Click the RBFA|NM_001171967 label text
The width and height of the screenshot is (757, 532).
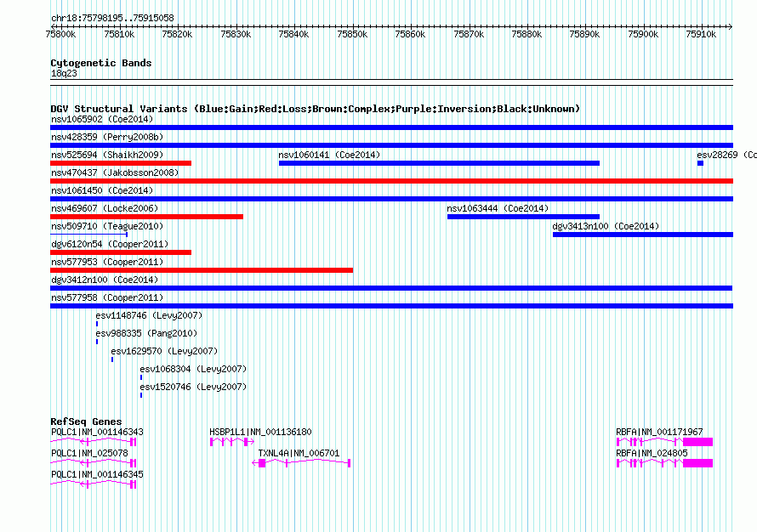point(659,432)
